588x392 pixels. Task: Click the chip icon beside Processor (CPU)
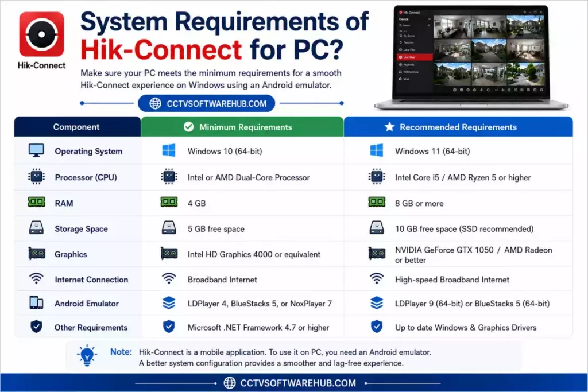(x=36, y=177)
